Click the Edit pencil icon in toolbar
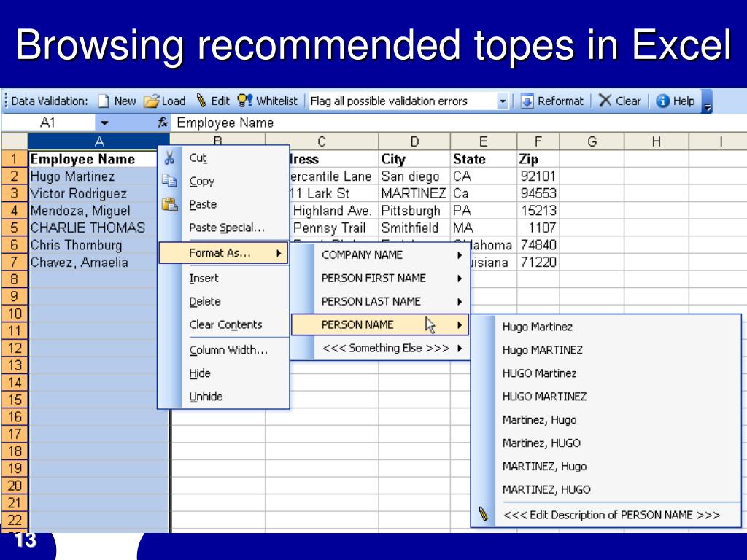 pyautogui.click(x=201, y=101)
